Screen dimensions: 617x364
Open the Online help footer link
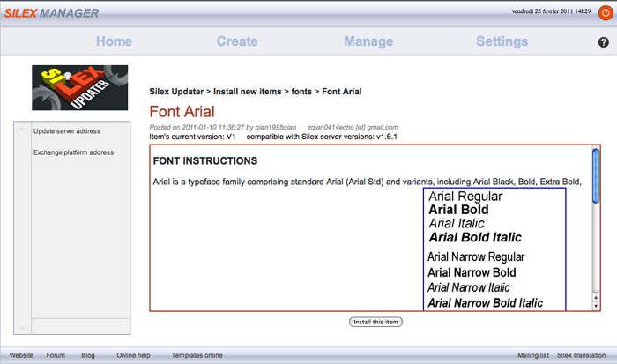coord(133,355)
